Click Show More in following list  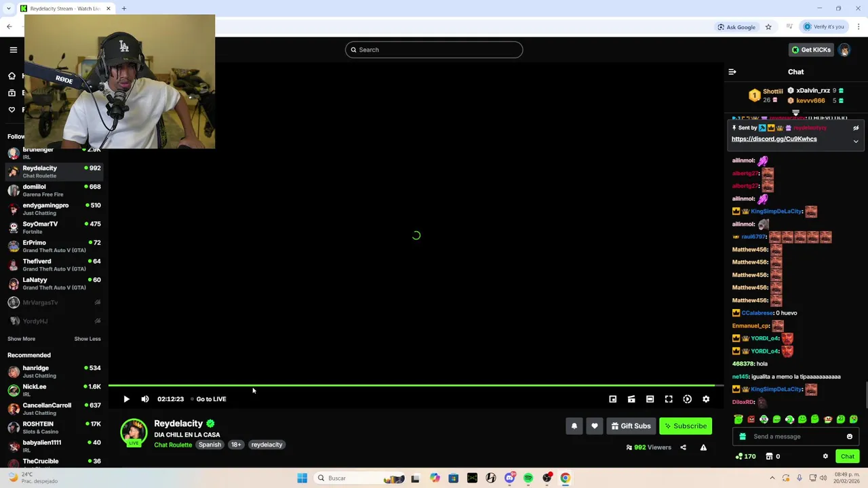point(21,339)
